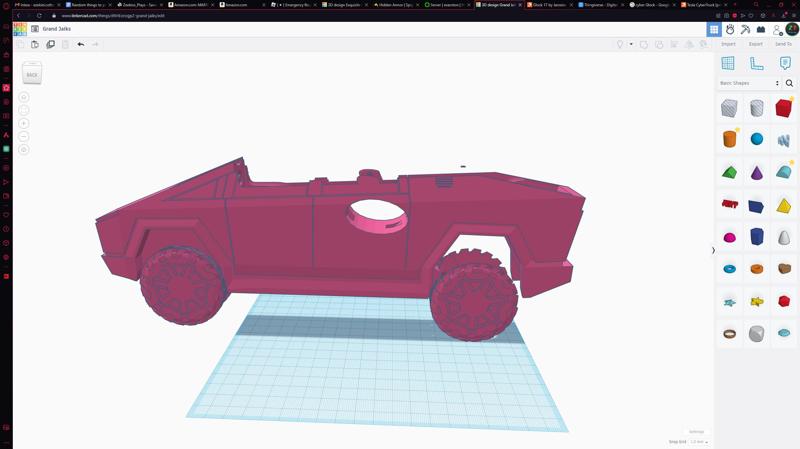This screenshot has height=449, width=800.
Task: Click the Duplicate and repeat icon
Action: [x=51, y=44]
